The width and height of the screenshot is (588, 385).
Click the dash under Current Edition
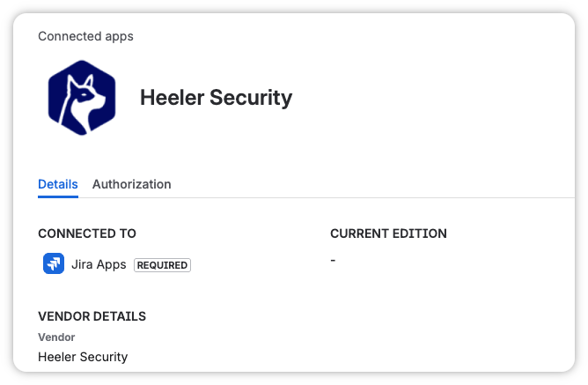click(x=333, y=261)
